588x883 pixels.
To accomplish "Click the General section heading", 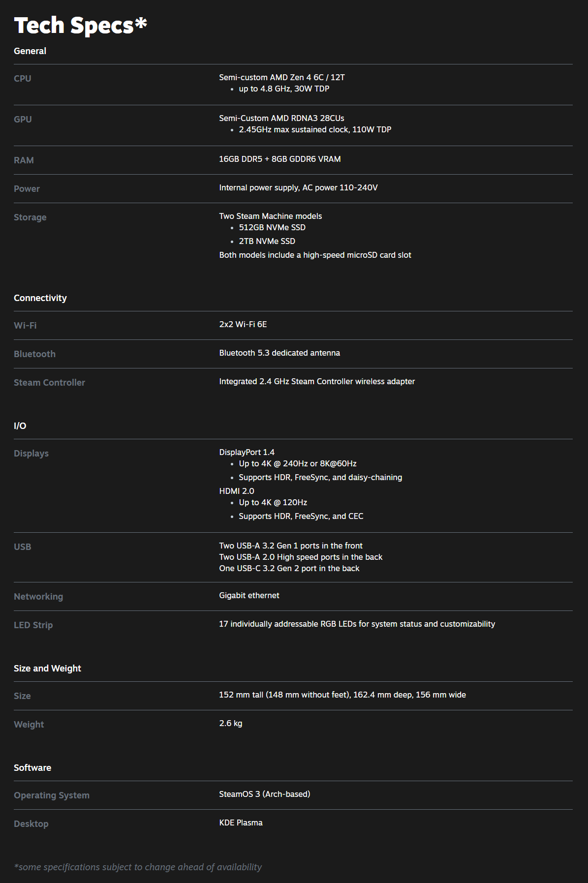I will coord(30,51).
